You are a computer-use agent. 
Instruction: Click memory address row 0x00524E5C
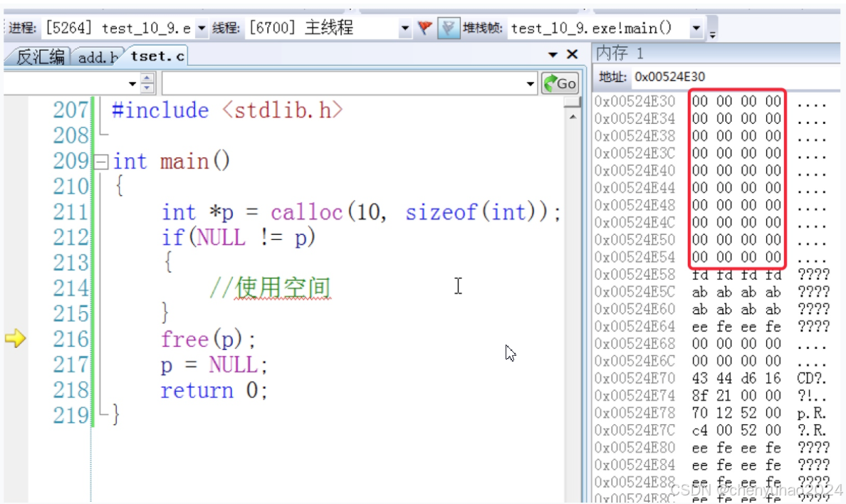pos(634,291)
